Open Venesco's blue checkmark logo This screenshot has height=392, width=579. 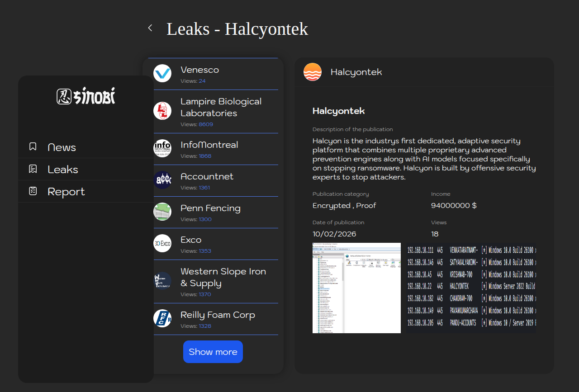point(162,73)
